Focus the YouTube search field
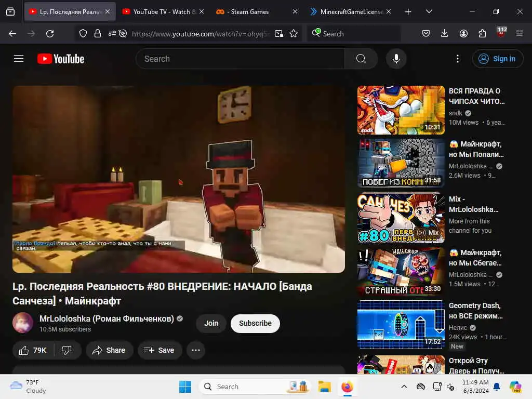532x399 pixels. coord(240,59)
